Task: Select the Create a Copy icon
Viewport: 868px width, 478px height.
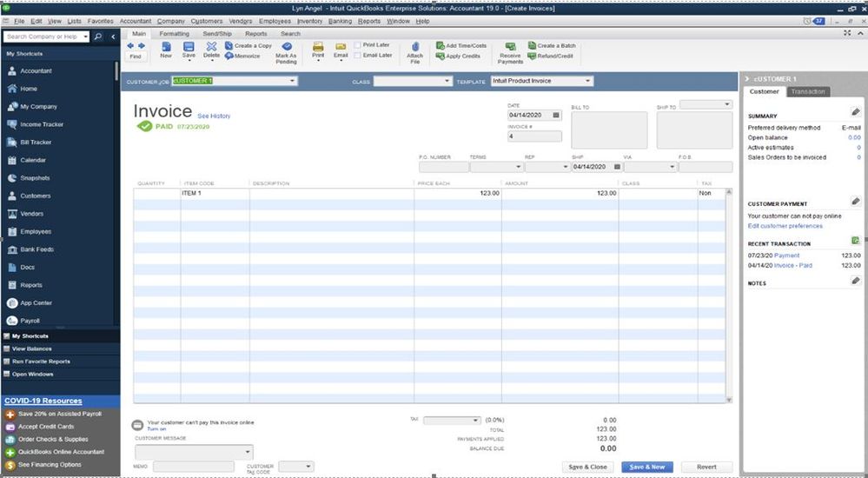Action: click(229, 45)
